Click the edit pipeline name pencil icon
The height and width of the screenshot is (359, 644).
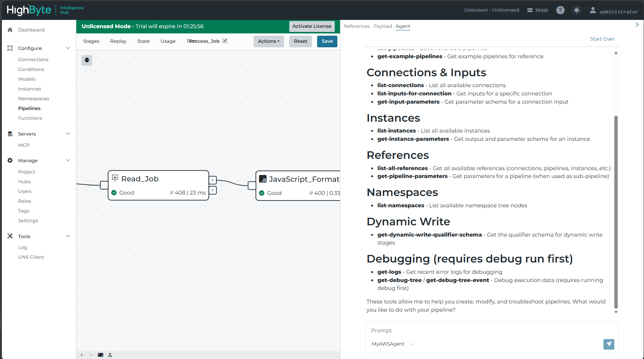[x=225, y=41]
